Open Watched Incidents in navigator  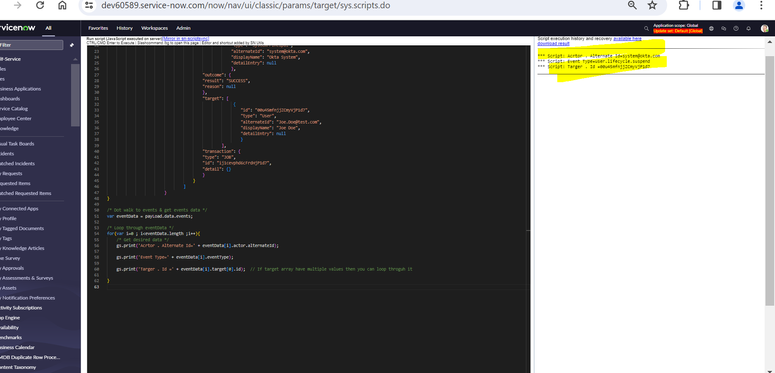click(17, 164)
